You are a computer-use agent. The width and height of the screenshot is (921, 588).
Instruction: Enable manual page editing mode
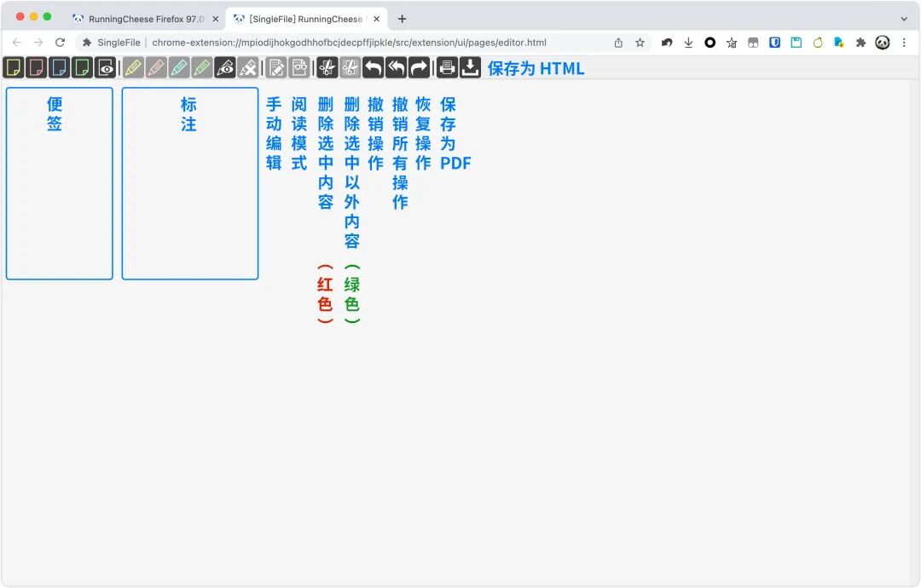tap(276, 68)
